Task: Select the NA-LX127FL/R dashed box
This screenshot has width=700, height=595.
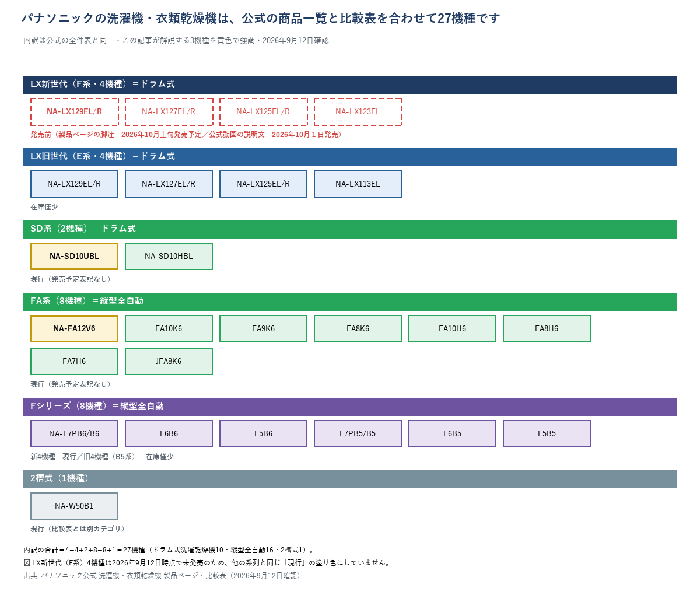Action: (169, 112)
